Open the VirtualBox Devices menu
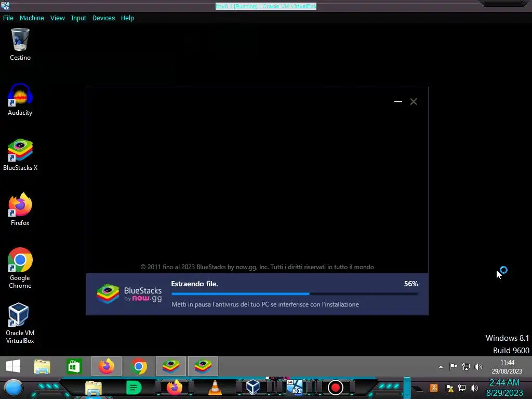This screenshot has height=399, width=532. (103, 18)
